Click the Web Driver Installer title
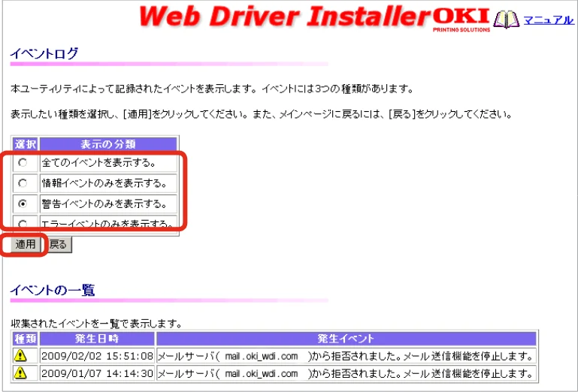The width and height of the screenshot is (578, 392). click(284, 17)
